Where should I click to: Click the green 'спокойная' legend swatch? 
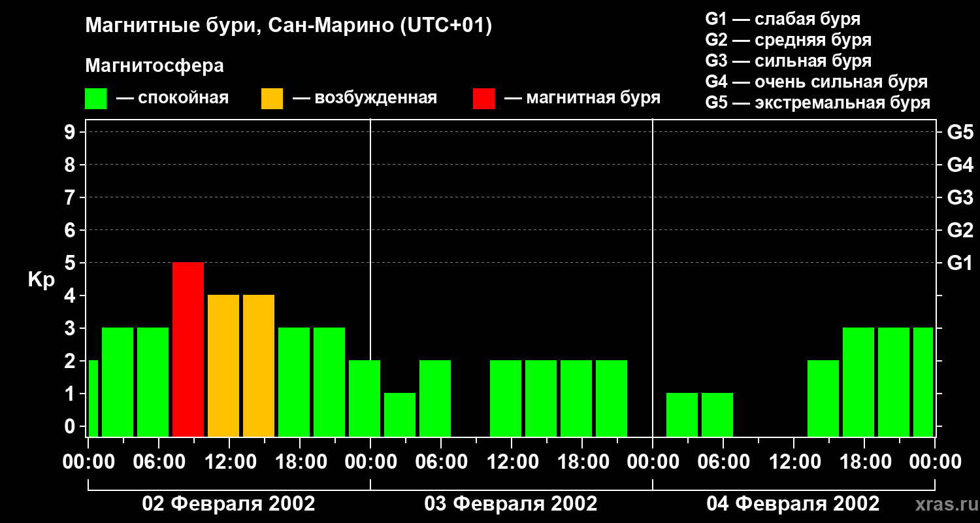(96, 99)
